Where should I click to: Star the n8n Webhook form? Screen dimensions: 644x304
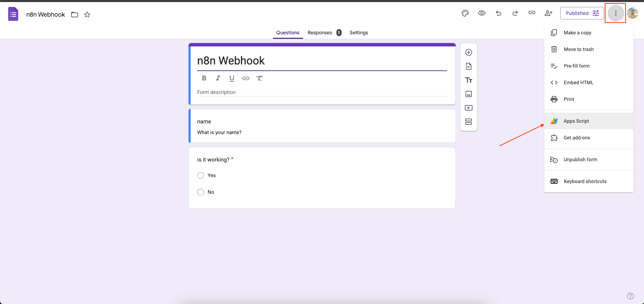(87, 15)
